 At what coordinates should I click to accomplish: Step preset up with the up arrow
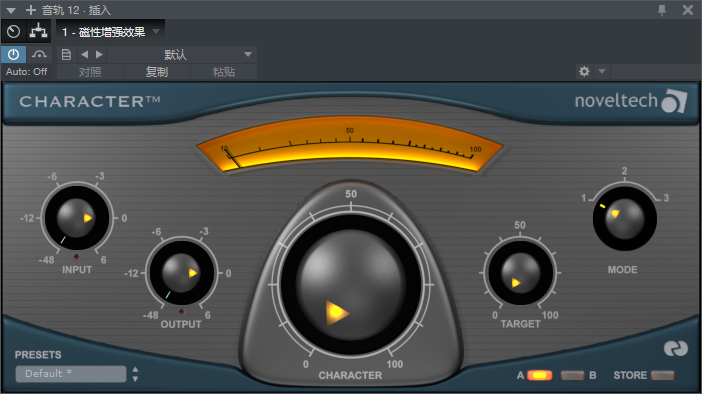coord(135,369)
